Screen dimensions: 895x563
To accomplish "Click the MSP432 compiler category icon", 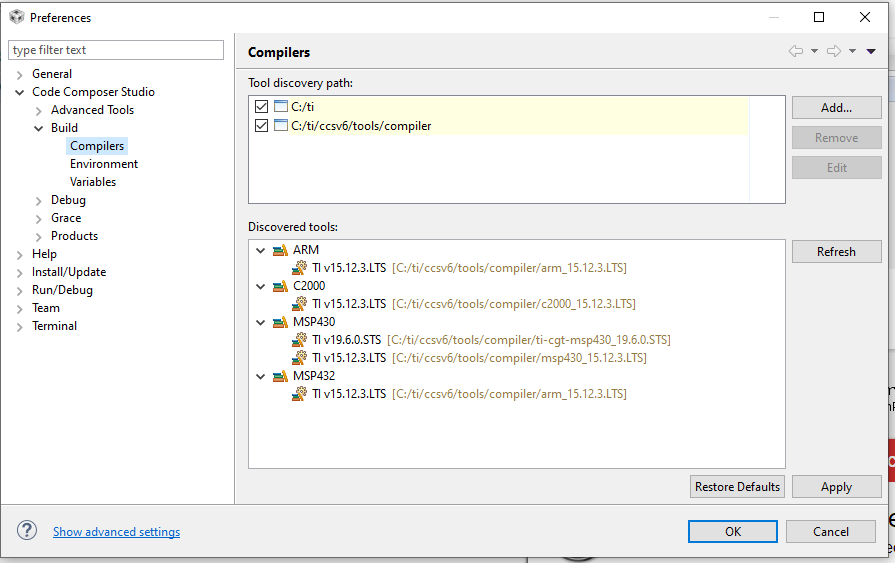I will coord(280,376).
